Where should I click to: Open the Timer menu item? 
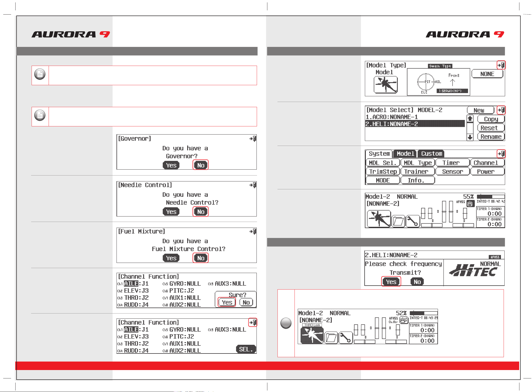click(453, 163)
